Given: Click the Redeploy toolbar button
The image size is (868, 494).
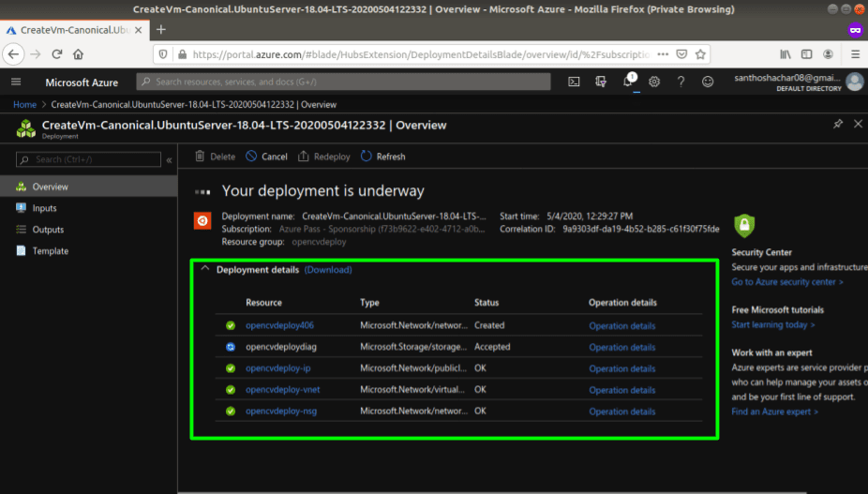Looking at the screenshot, I should 323,157.
